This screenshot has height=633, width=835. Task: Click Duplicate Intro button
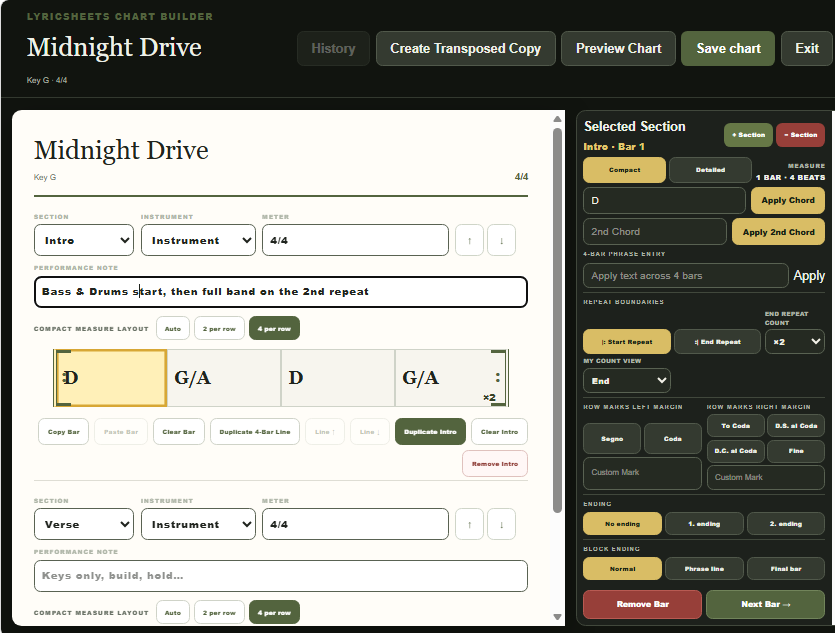(430, 432)
